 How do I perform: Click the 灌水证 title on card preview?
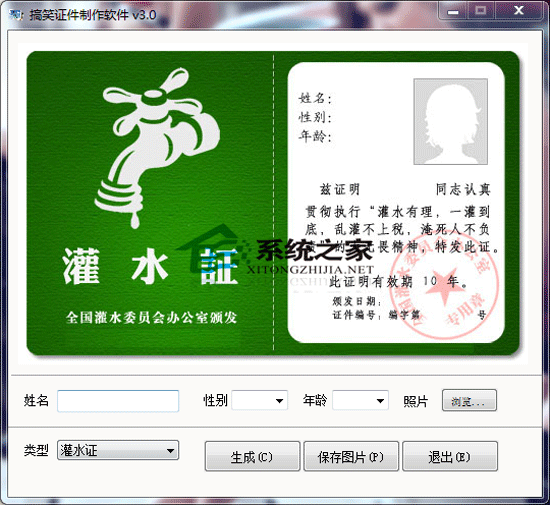151,266
